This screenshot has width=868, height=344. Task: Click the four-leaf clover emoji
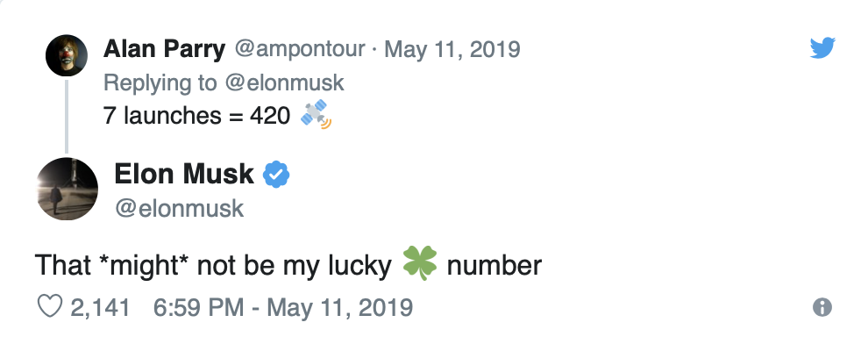[420, 262]
